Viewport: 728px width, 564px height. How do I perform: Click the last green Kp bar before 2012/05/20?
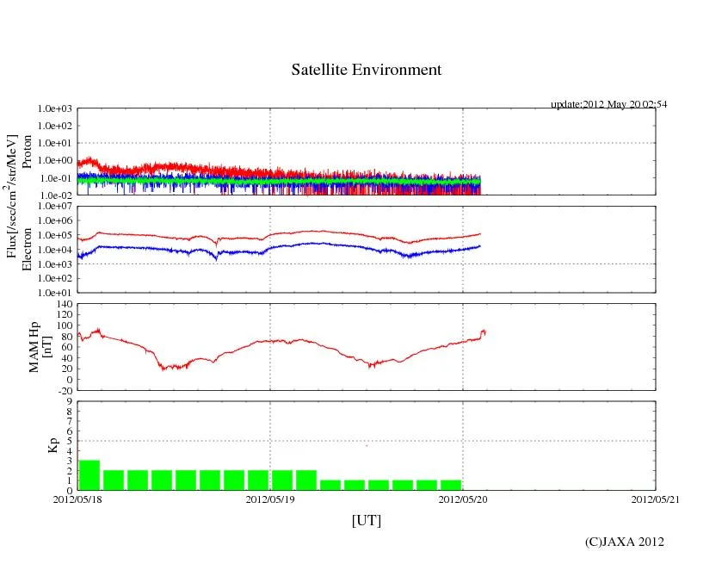(451, 485)
